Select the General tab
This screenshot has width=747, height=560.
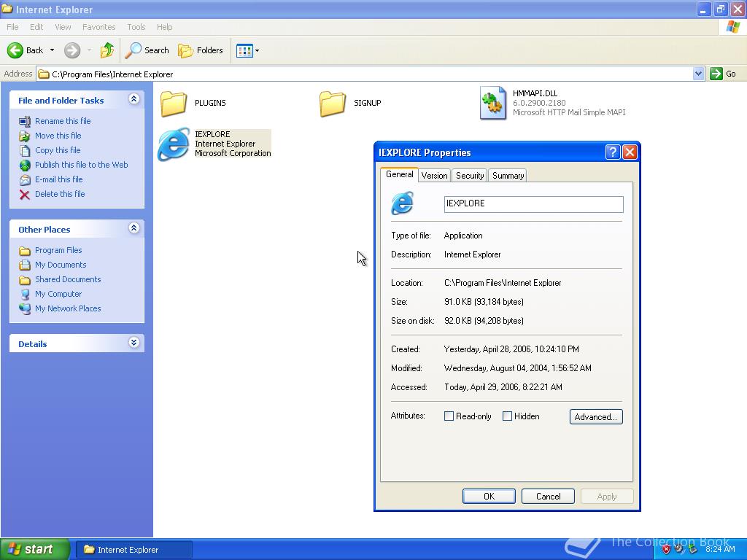pyautogui.click(x=399, y=174)
